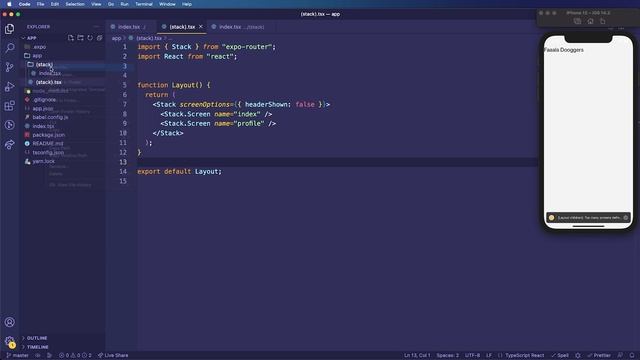Click the line number 7 in gutter
This screenshot has height=360, width=640.
[124, 104]
